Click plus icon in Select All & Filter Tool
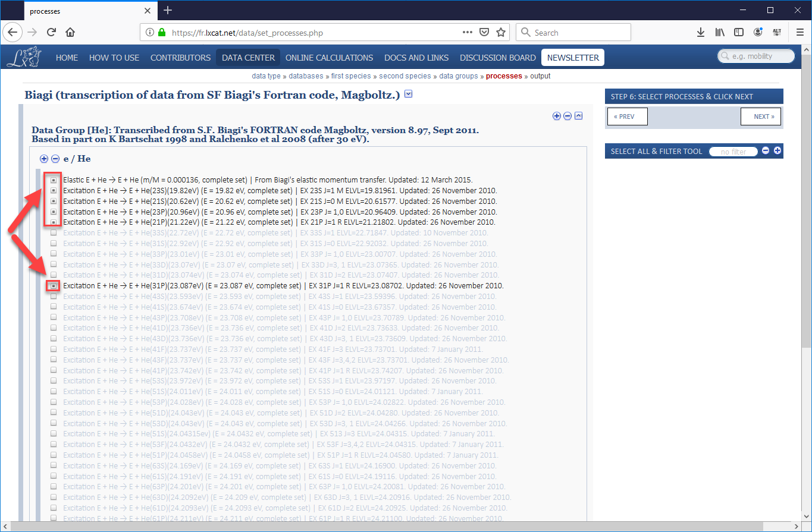This screenshot has height=532, width=812. point(777,151)
